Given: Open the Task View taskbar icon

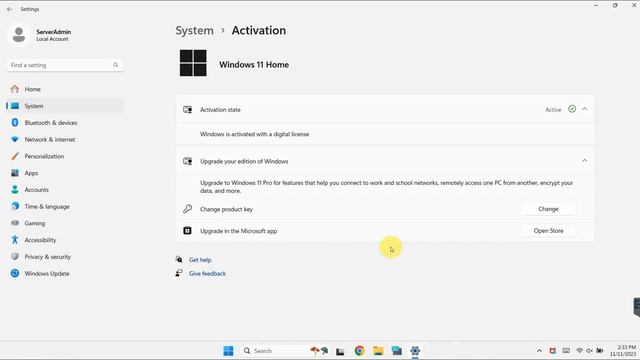Looking at the screenshot, I should coord(340,351).
